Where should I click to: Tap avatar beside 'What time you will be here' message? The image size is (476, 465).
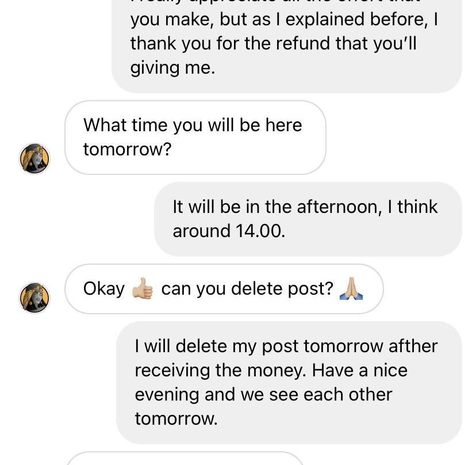[x=34, y=159]
